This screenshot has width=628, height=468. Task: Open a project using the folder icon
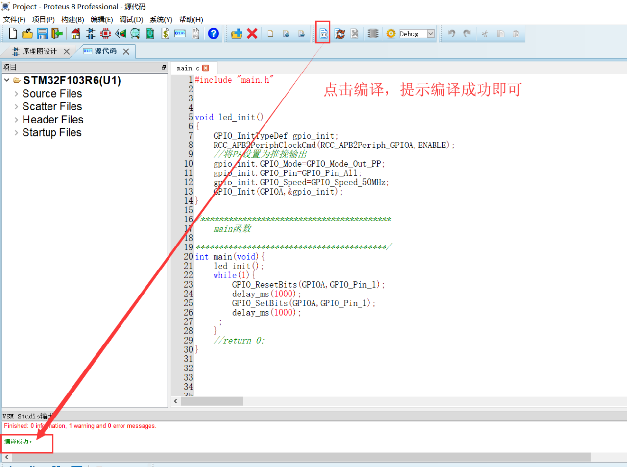[x=27, y=34]
